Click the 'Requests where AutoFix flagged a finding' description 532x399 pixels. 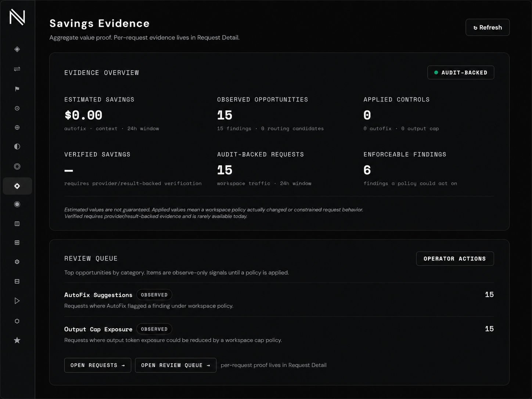coord(149,306)
